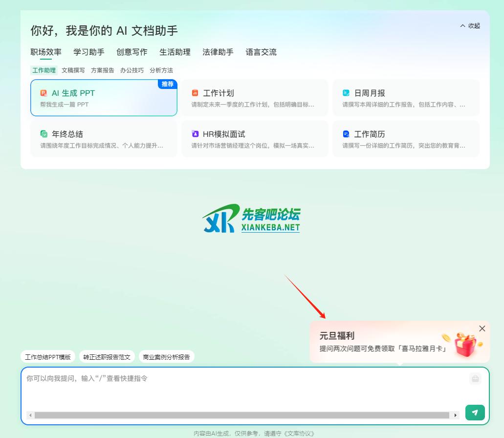Close the 元旦福利 promotion popup
504x438 pixels.
[482, 328]
